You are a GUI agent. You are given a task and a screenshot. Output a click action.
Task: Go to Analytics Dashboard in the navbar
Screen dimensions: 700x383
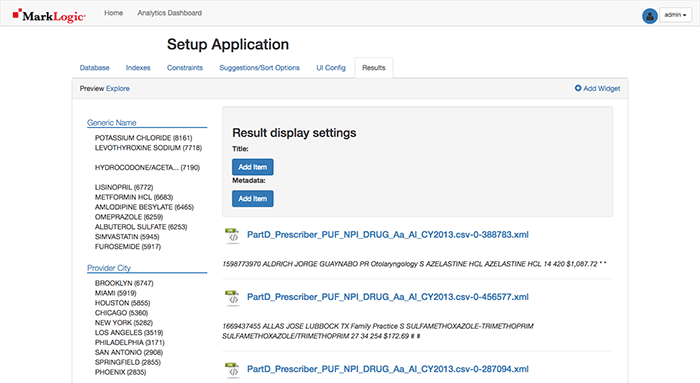click(x=170, y=13)
